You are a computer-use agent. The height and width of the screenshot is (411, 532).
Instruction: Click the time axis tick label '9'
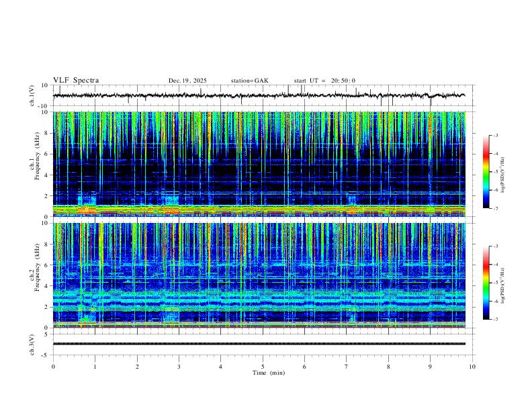430,367
